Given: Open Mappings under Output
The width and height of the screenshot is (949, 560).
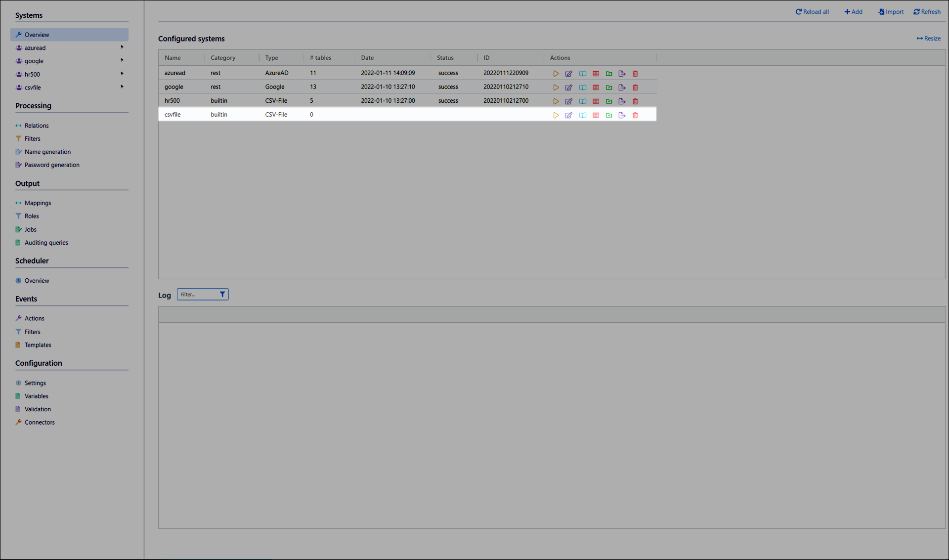Looking at the screenshot, I should click(x=38, y=203).
